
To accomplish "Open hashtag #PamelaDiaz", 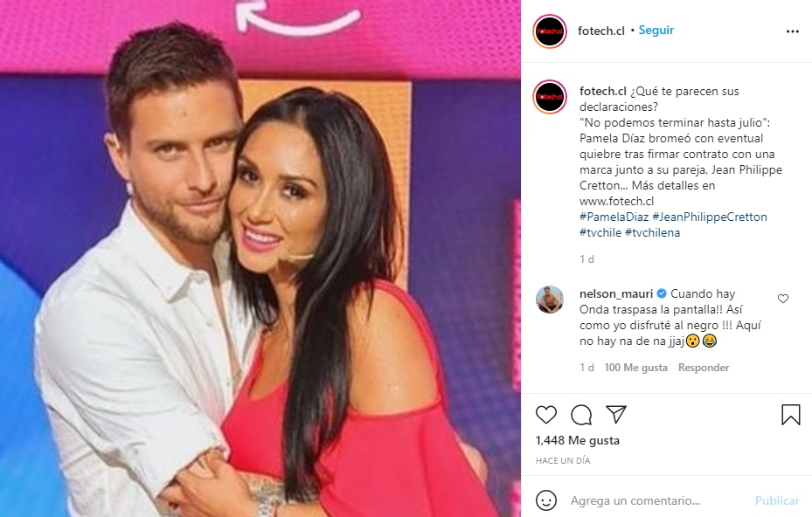I will 614,217.
